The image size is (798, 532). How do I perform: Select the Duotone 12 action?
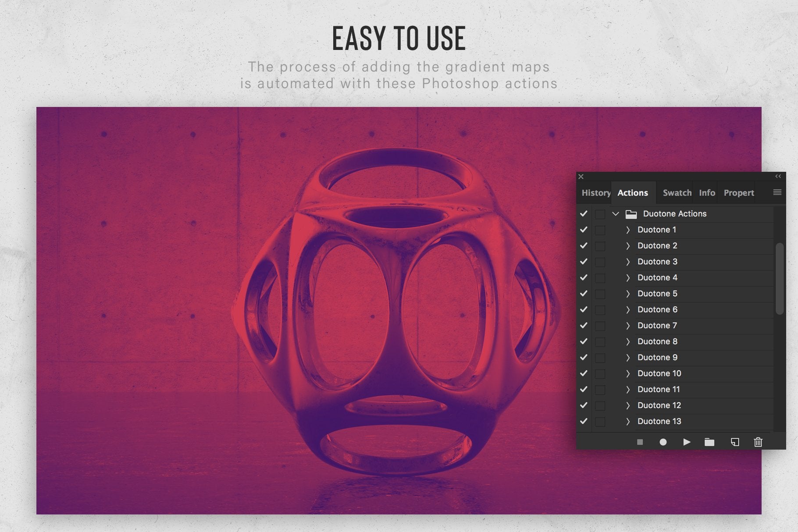659,405
